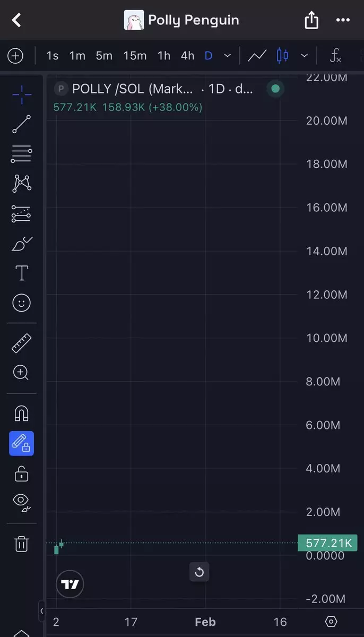Delete all drawings with trash icon
This screenshot has width=364, height=637.
click(21, 544)
